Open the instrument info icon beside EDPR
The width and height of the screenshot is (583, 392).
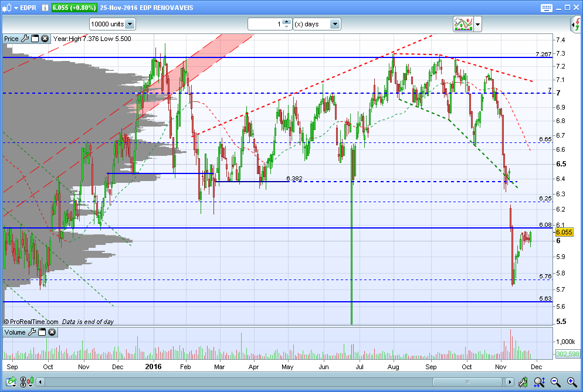point(45,8)
